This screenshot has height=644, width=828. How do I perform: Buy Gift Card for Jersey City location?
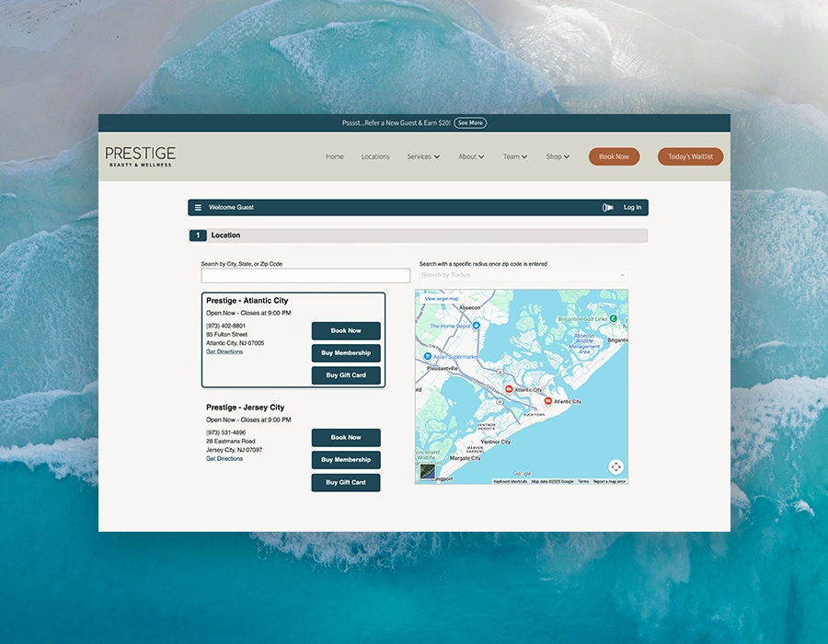point(346,482)
